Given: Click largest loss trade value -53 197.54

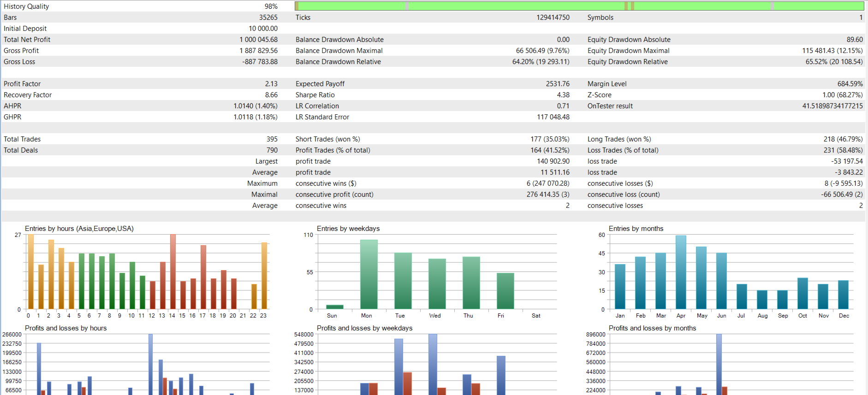Looking at the screenshot, I should click(847, 161).
